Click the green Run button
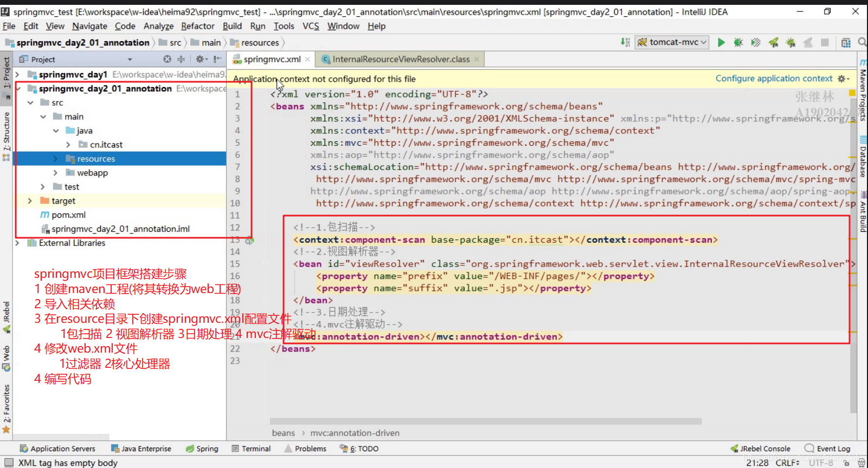 pyautogui.click(x=721, y=42)
